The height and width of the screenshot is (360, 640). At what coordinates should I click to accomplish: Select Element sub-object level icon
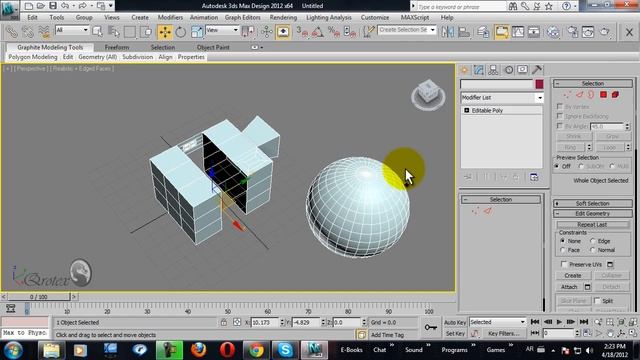click(615, 95)
